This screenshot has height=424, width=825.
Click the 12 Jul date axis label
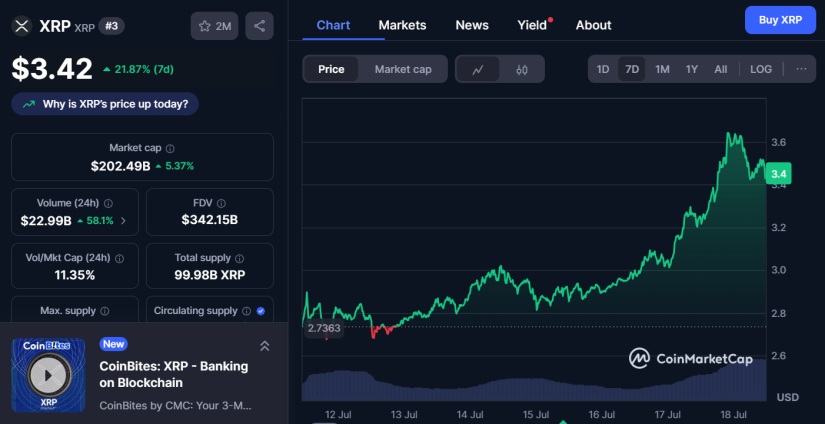[x=338, y=415]
